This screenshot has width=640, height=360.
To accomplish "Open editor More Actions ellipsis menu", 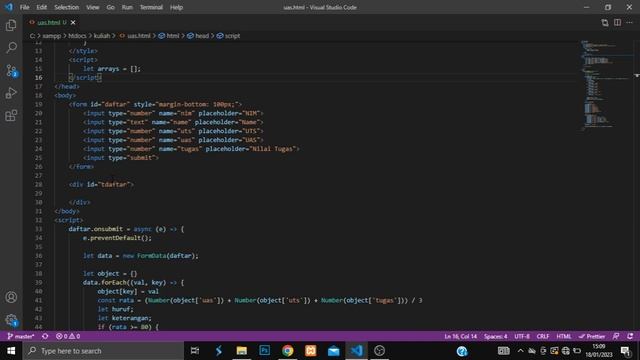I will 629,22.
